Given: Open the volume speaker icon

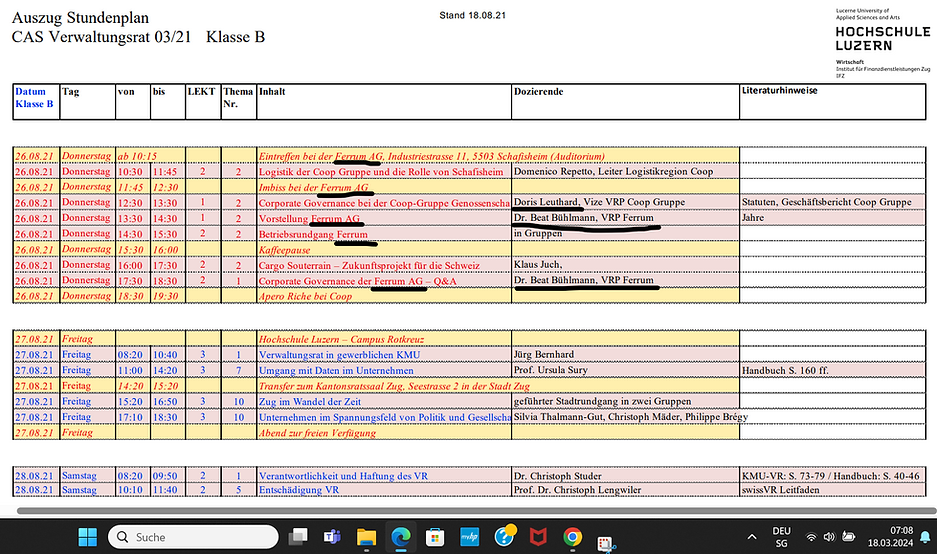Looking at the screenshot, I should click(x=829, y=537).
